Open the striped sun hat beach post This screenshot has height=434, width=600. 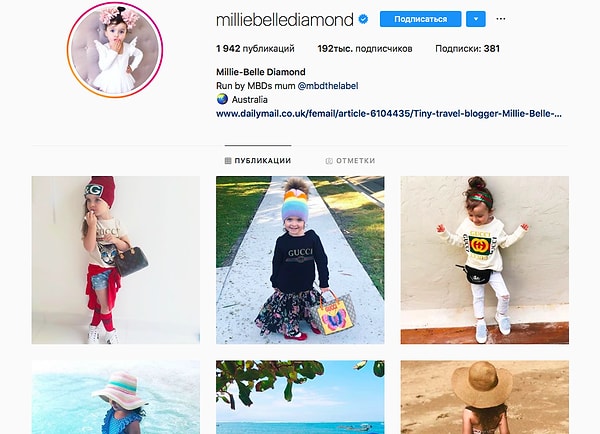pyautogui.click(x=116, y=397)
